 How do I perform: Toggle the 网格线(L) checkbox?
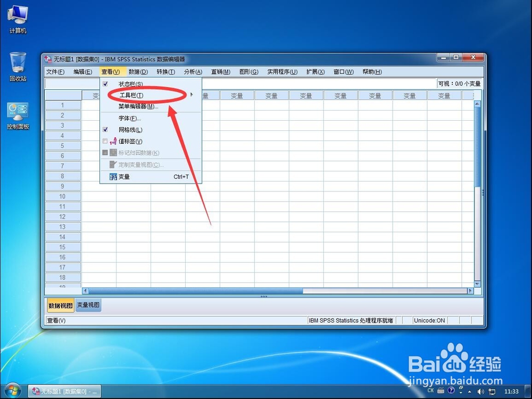pos(105,130)
